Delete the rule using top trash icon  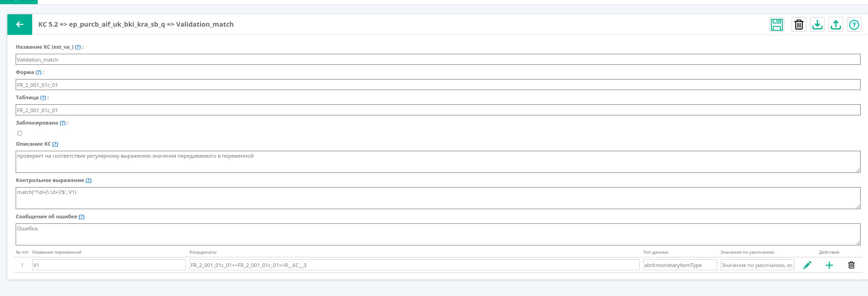click(799, 24)
